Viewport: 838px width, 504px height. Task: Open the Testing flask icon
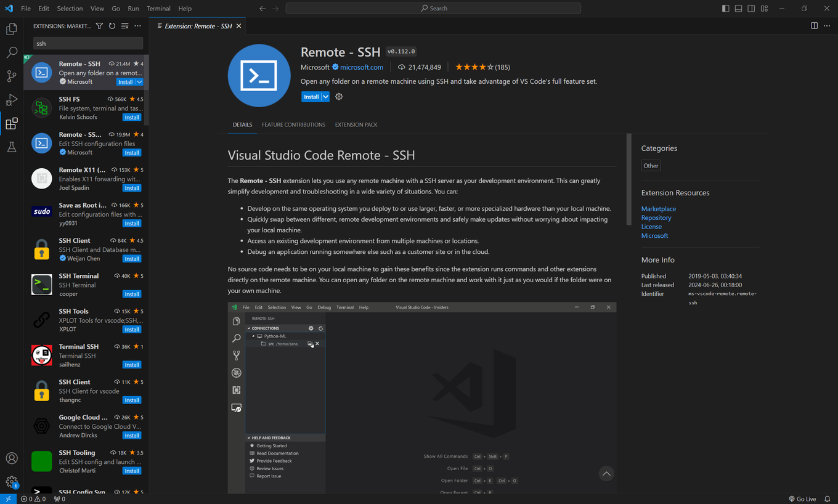point(12,147)
